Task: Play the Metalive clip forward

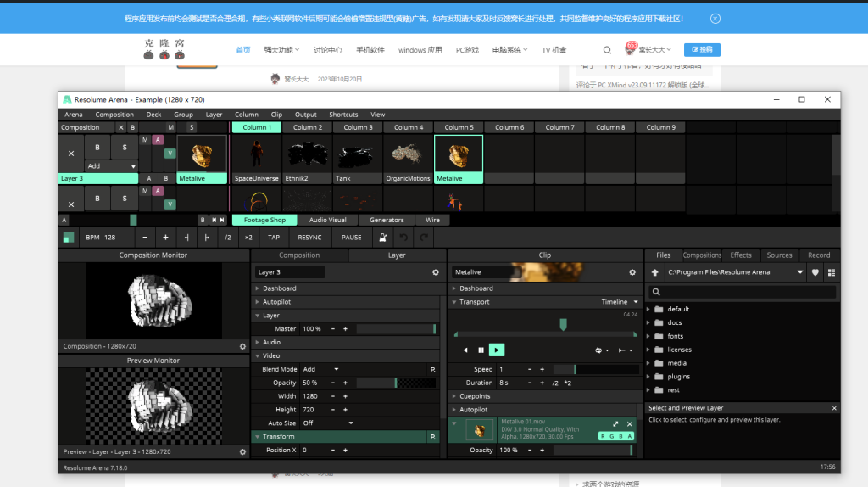Action: (x=497, y=350)
